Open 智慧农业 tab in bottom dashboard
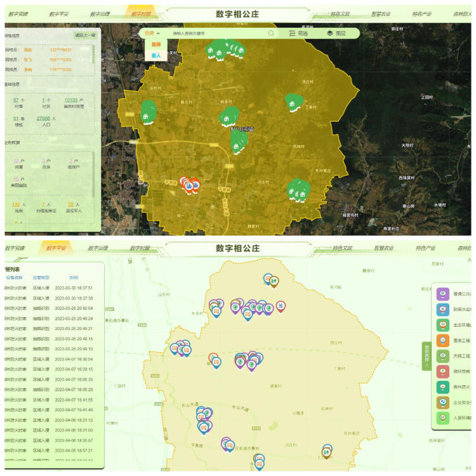This screenshot has height=476, width=476. coord(384,248)
